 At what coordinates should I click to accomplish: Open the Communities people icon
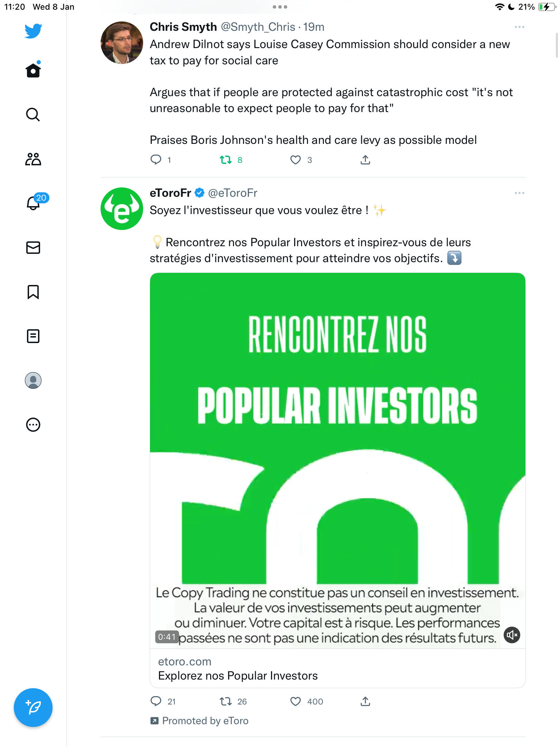point(33,159)
